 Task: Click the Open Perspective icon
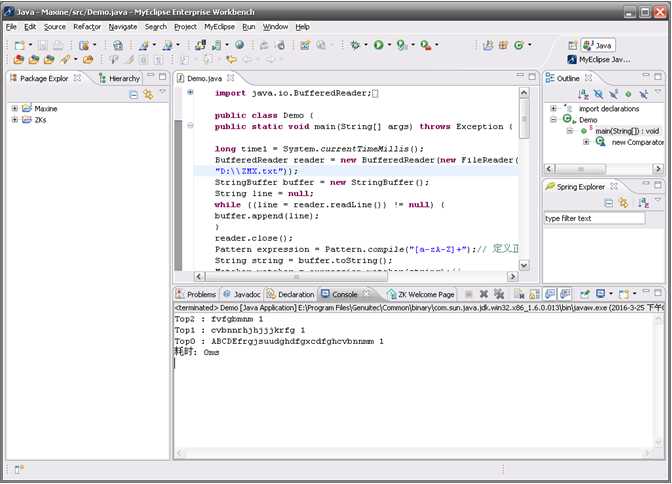click(x=573, y=45)
